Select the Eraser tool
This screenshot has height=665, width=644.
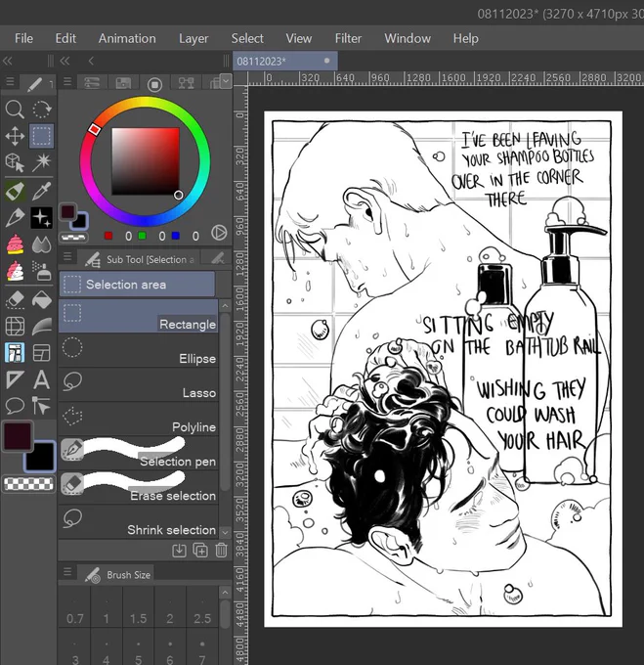point(15,300)
